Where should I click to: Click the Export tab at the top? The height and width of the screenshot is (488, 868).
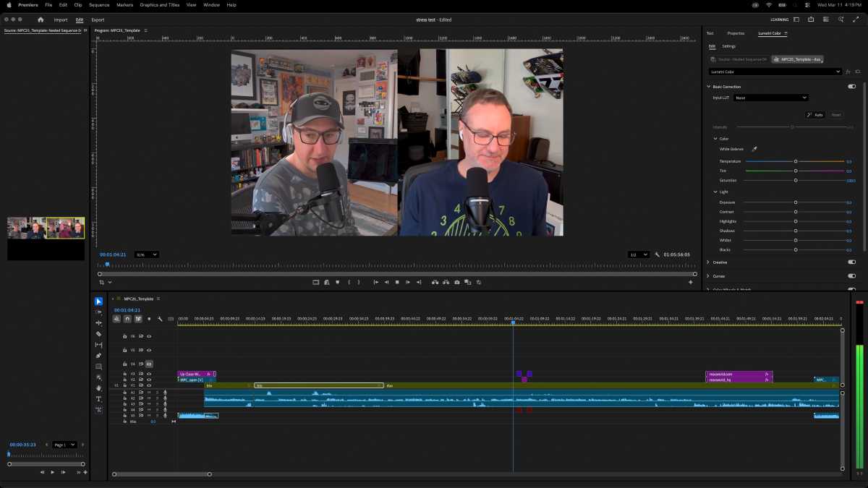(x=96, y=20)
